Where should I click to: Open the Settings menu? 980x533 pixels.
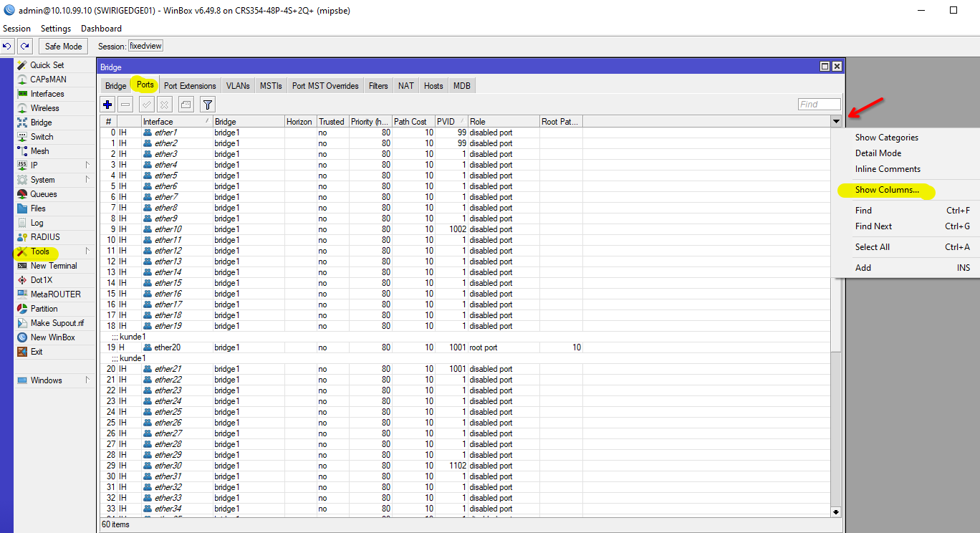point(56,29)
